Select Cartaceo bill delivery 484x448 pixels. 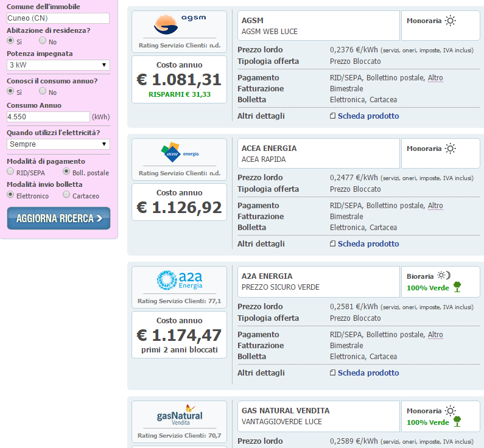(x=66, y=194)
